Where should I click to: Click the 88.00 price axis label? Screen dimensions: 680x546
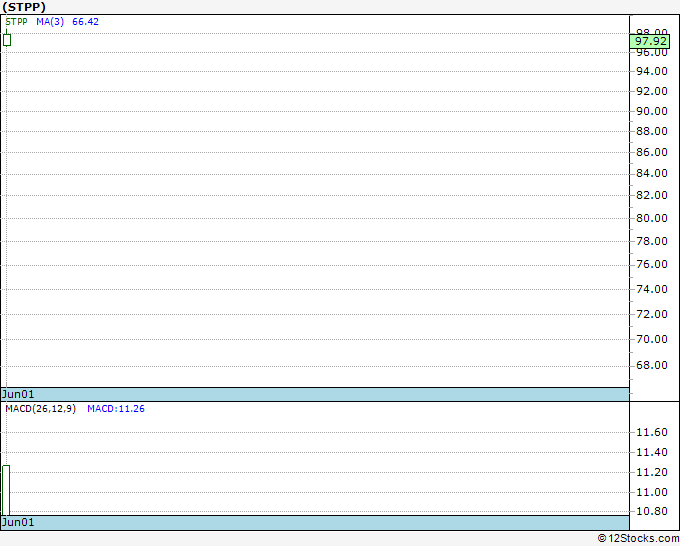pyautogui.click(x=651, y=131)
